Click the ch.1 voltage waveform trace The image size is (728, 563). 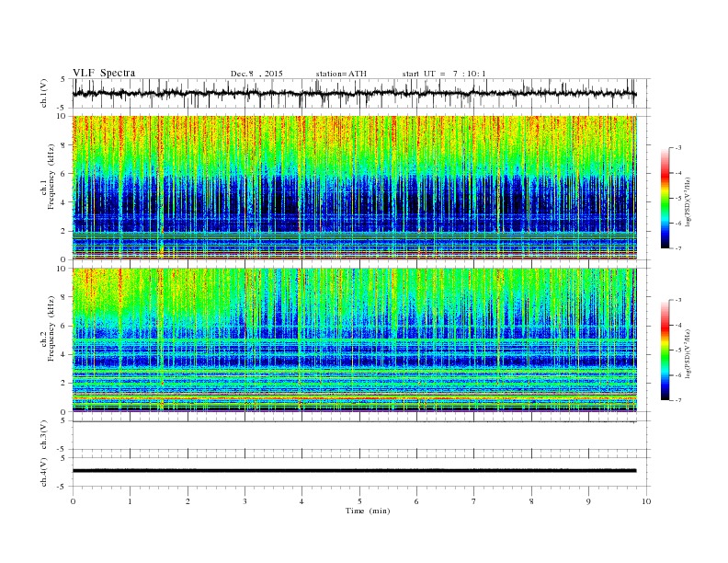(354, 93)
